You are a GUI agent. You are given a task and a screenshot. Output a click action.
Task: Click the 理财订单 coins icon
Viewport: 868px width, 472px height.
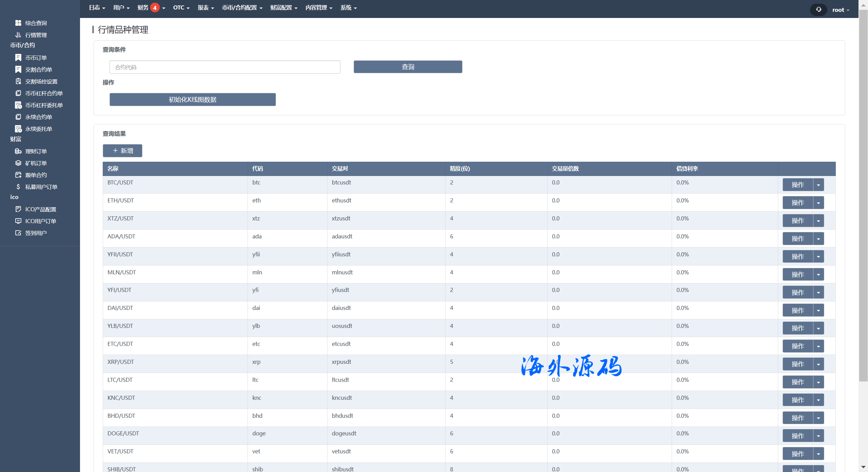(18, 151)
